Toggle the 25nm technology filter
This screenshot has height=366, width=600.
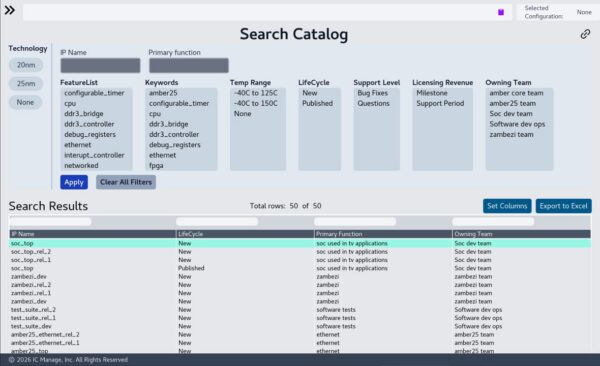click(x=26, y=83)
